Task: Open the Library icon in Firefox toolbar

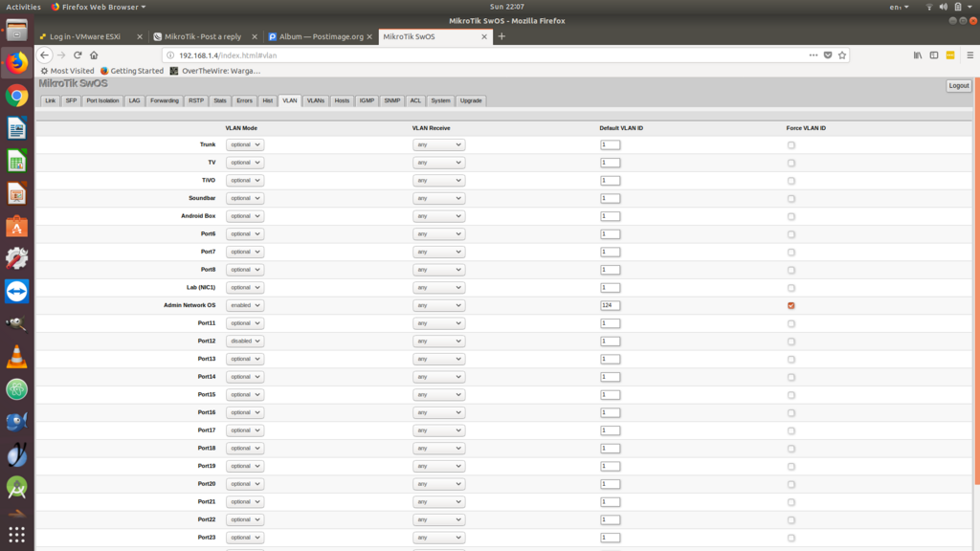Action: [x=918, y=55]
